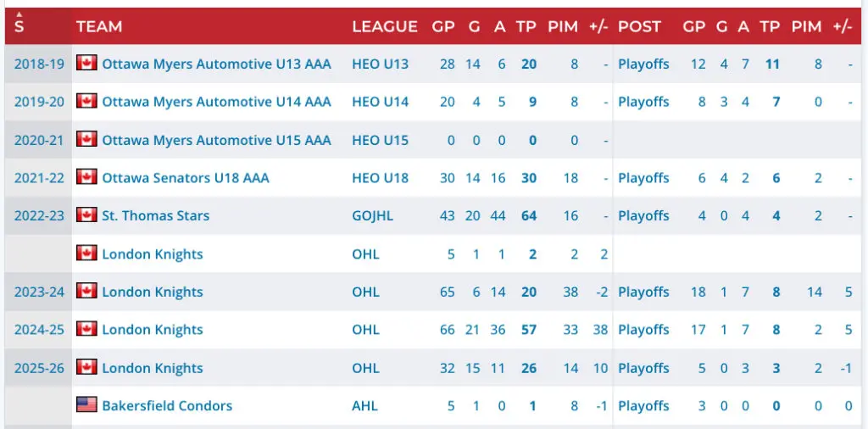Screen dimensions: 868x429
Task: Click the Canada flag beside St. Thomas Stars
Action: 87,214
